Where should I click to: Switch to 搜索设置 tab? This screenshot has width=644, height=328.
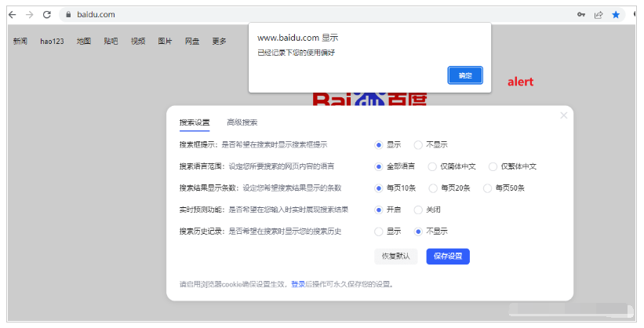click(195, 122)
